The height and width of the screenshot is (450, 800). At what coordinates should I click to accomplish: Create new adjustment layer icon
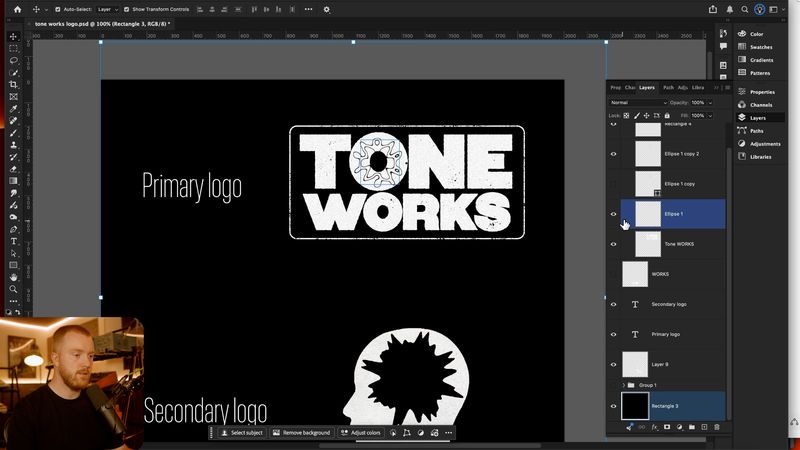679,427
